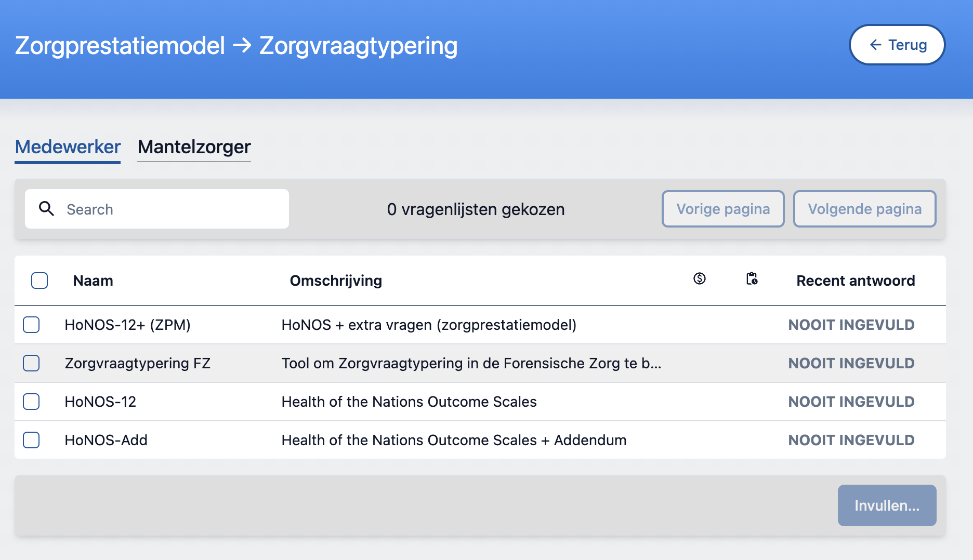Click the Invullen... button
Screen dimensions: 973x560
click(x=887, y=505)
